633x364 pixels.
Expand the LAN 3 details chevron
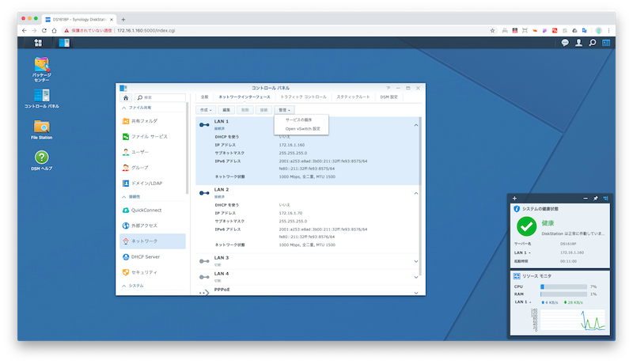(416, 261)
